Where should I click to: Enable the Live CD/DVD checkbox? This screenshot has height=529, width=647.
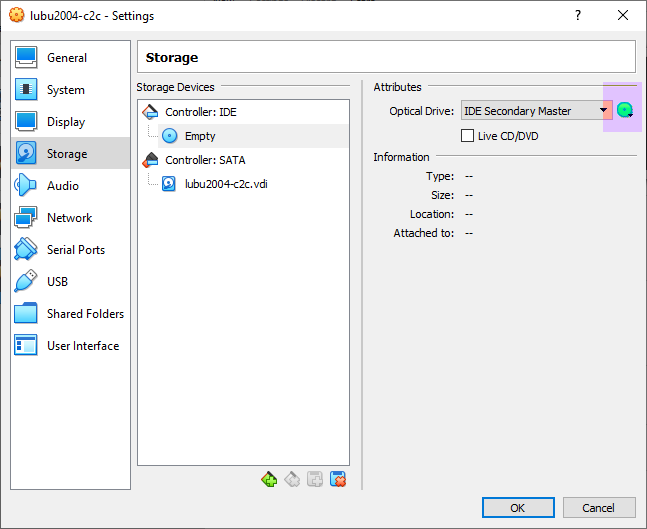[467, 136]
